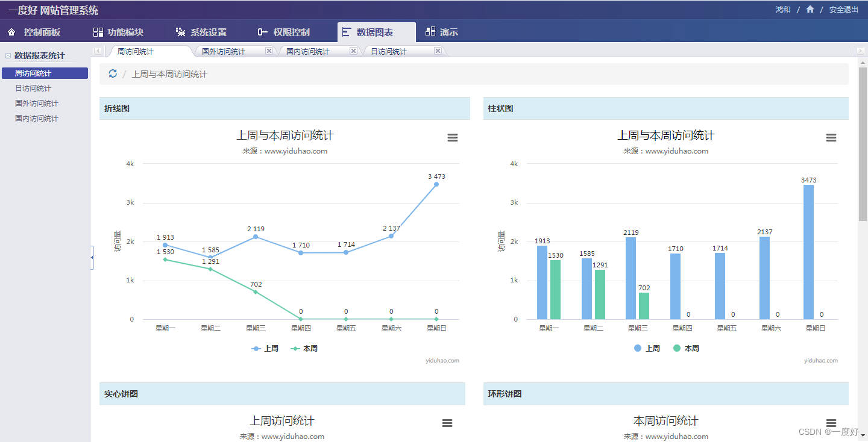Click the 1530 green bar for 星期一
The width and height of the screenshot is (868, 442).
pos(556,290)
